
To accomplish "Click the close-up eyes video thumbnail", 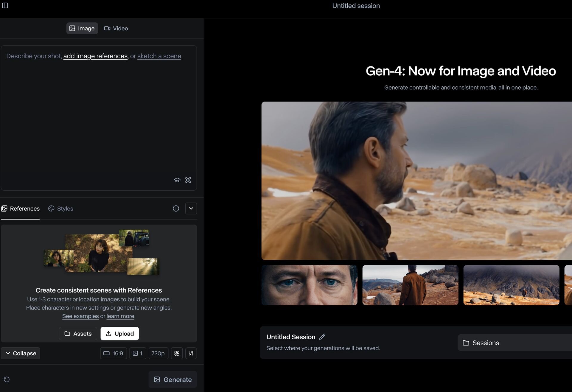I will (309, 285).
